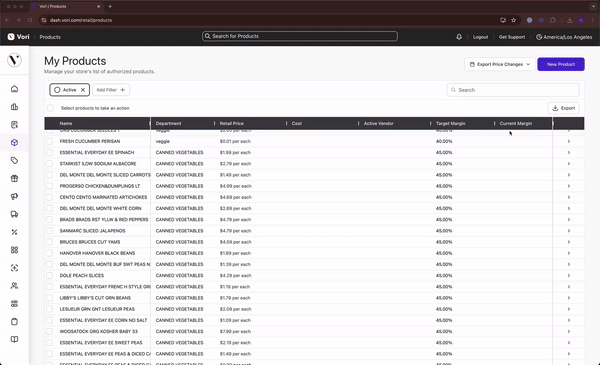This screenshot has width=600, height=365.
Task: Click the Logout link
Action: click(480, 37)
